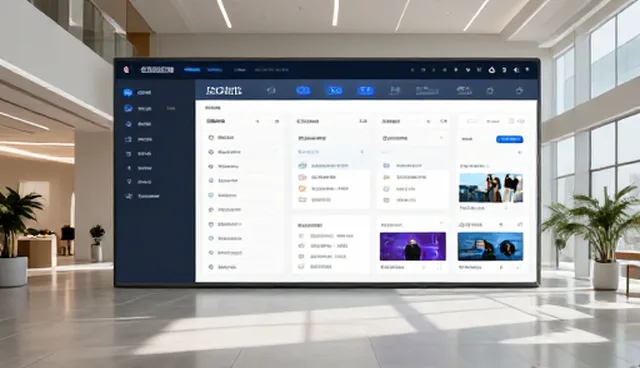Open the thumbnail of people standing outdoors

click(491, 188)
